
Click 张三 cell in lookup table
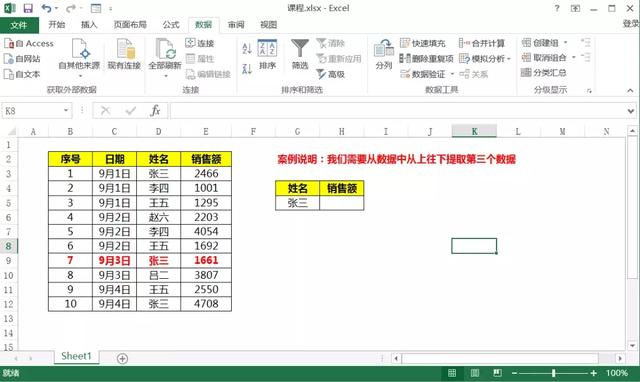click(x=298, y=203)
